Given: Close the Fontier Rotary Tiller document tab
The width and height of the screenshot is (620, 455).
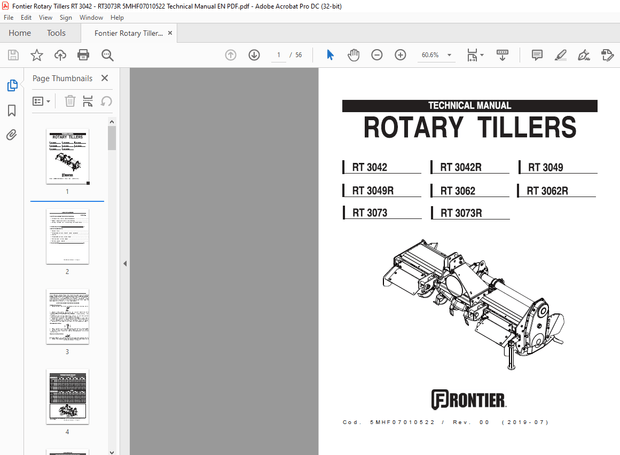Looking at the screenshot, I should [x=170, y=33].
